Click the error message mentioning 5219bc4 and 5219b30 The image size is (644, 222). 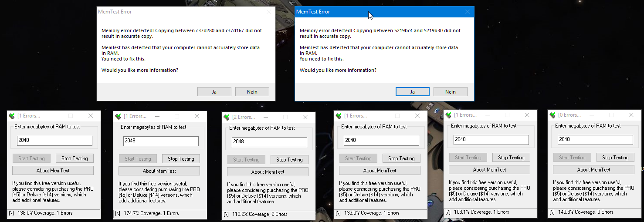380,34
